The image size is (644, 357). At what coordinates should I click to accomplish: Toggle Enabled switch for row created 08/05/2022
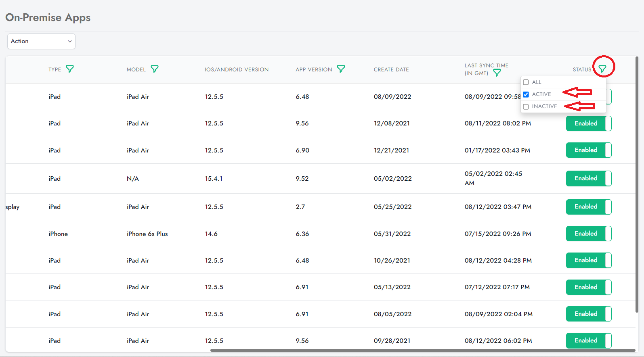(x=589, y=314)
